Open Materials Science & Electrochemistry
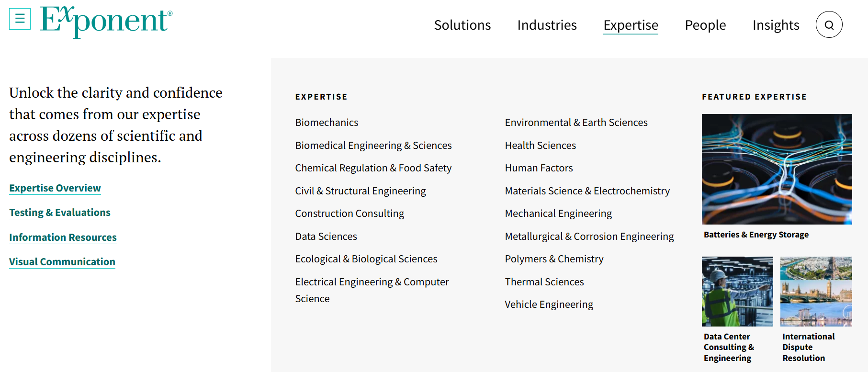 point(587,191)
